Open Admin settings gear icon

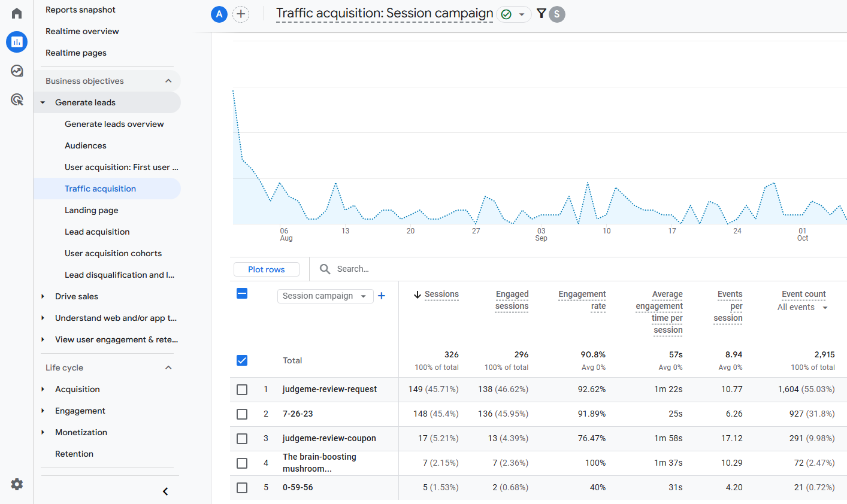[x=17, y=484]
